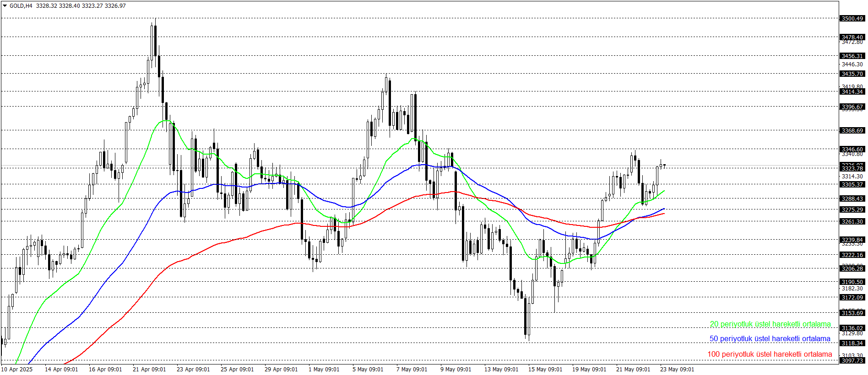The width and height of the screenshot is (868, 375).
Task: Click the 10 Apr 2025 date label
Action: point(17,370)
